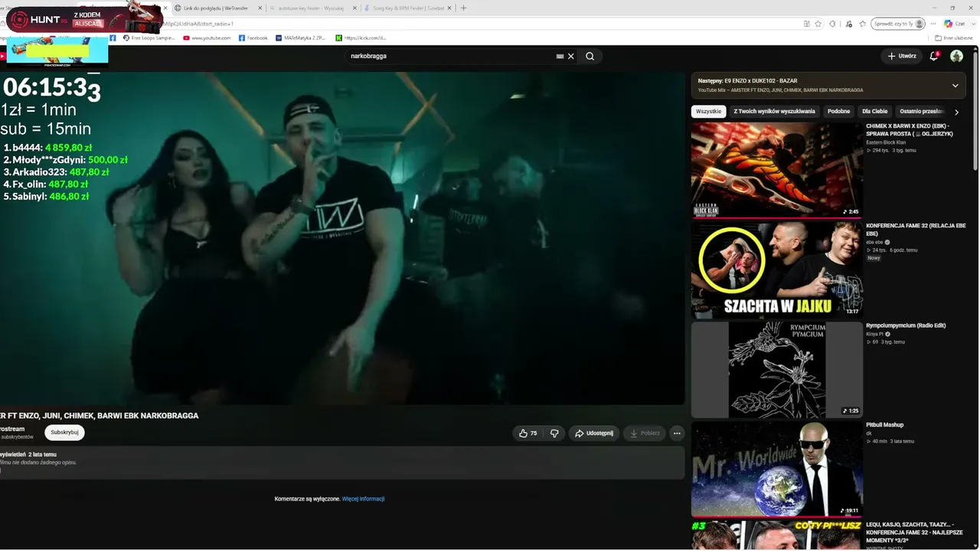This screenshot has height=551, width=980.
Task: Open the Free Loops Sample bookmark
Action: (149, 37)
